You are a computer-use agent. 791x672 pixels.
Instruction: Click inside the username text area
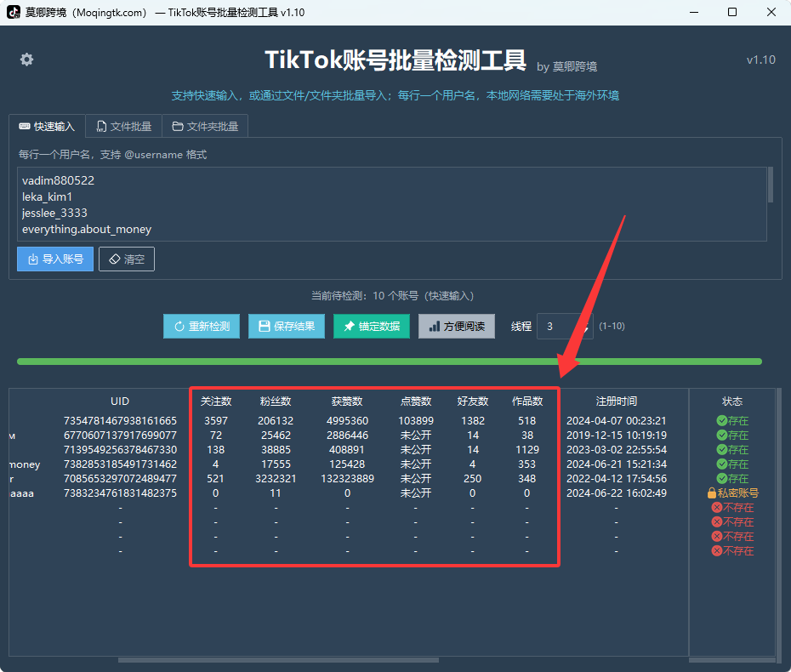392,204
